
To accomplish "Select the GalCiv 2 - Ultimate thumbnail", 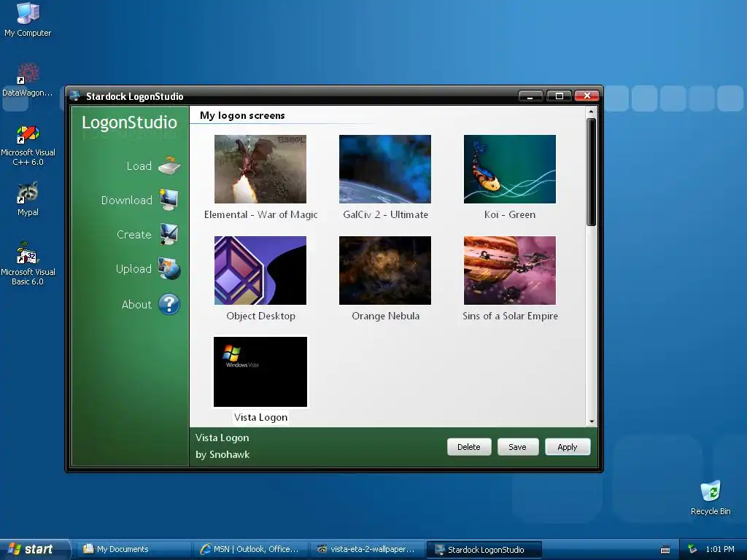I will pyautogui.click(x=385, y=169).
